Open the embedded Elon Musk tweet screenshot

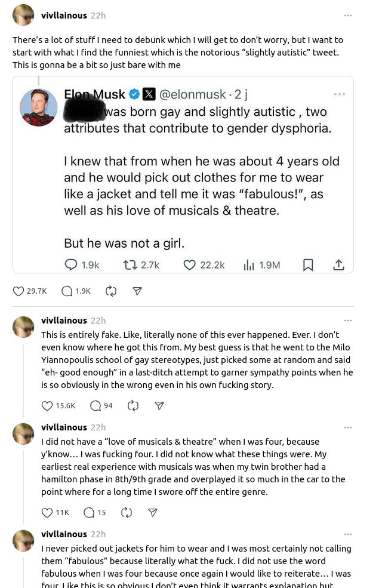pos(183,174)
